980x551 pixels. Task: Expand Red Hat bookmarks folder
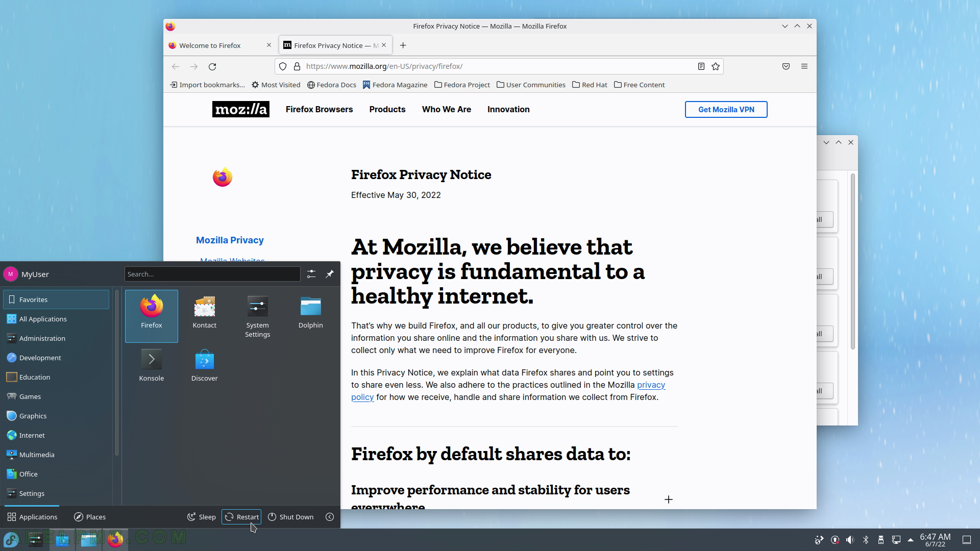[x=590, y=85]
